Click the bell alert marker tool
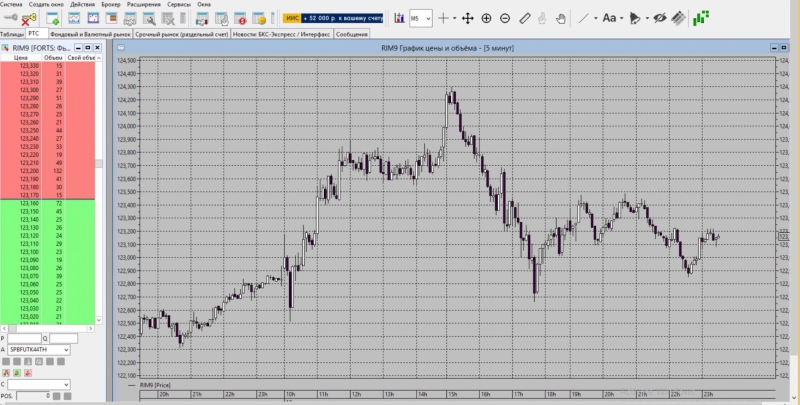The height and width of the screenshot is (405, 800). (635, 18)
